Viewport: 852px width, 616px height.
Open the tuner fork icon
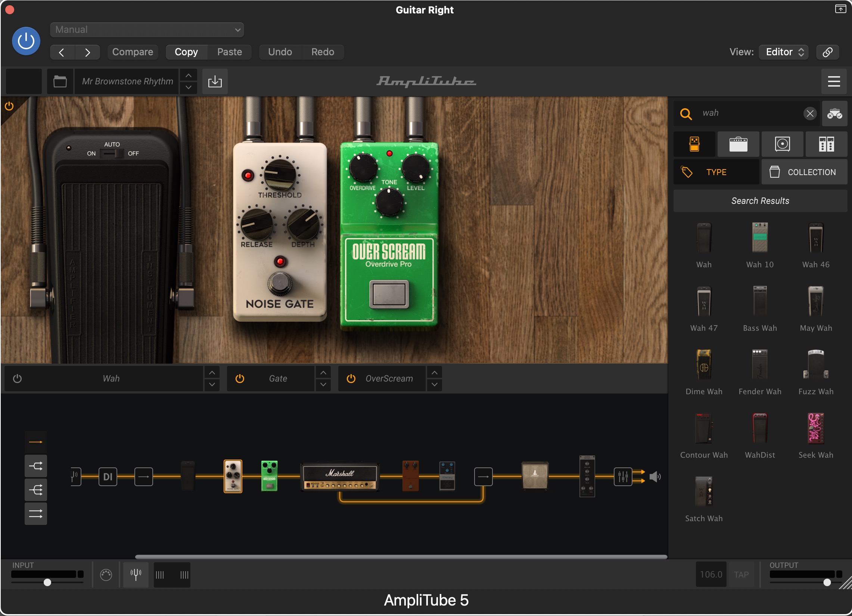click(136, 574)
